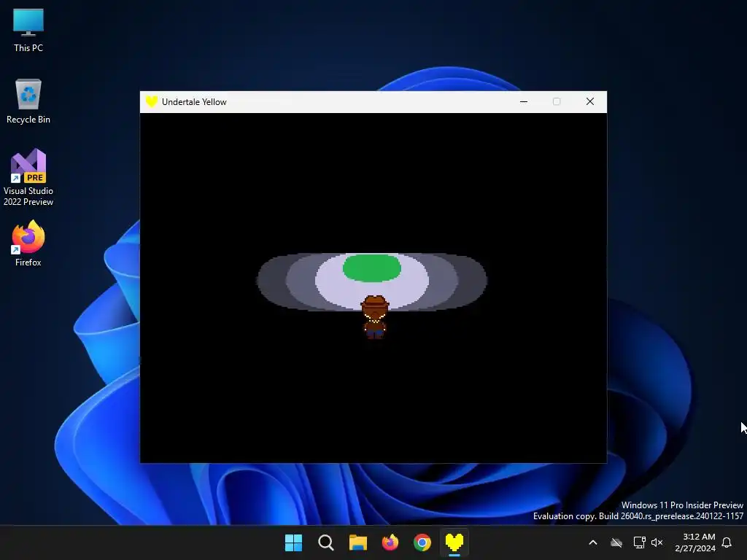Launch Firefox from the desktop shortcut
The width and height of the screenshot is (747, 560).
(28, 244)
